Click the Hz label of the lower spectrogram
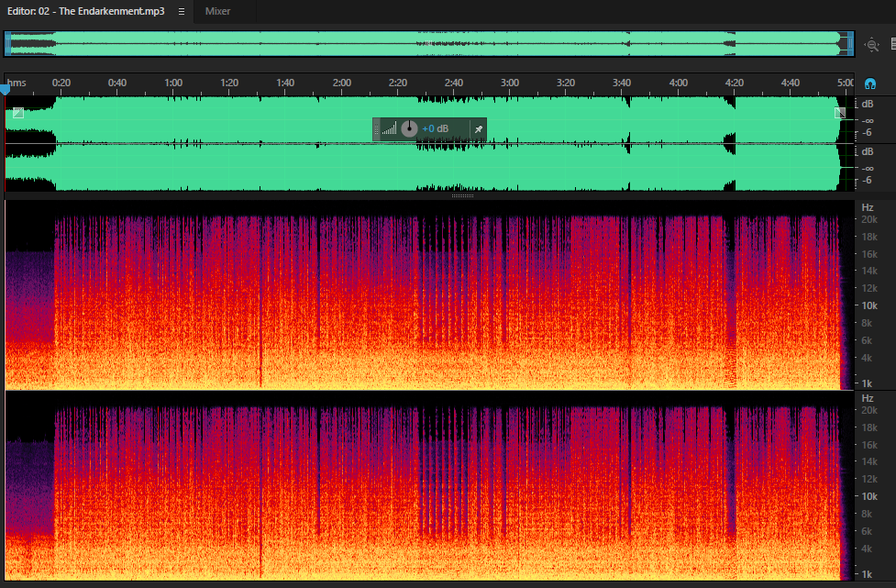 (x=868, y=398)
